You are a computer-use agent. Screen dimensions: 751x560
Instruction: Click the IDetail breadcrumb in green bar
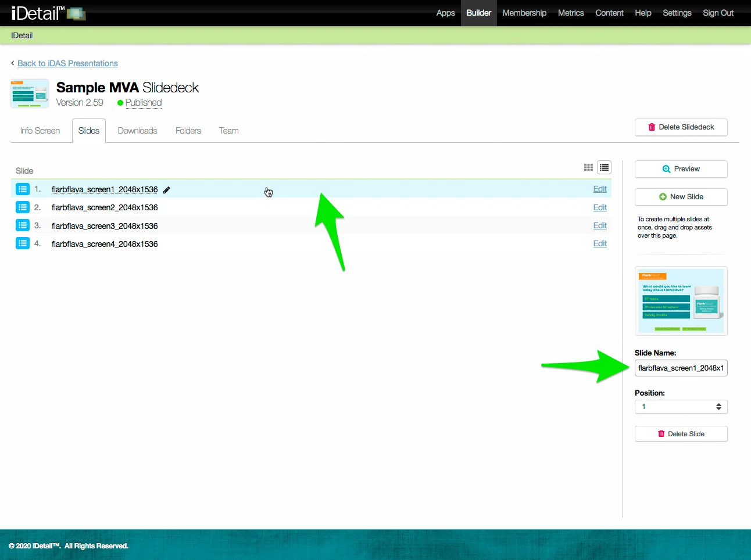[x=22, y=35]
